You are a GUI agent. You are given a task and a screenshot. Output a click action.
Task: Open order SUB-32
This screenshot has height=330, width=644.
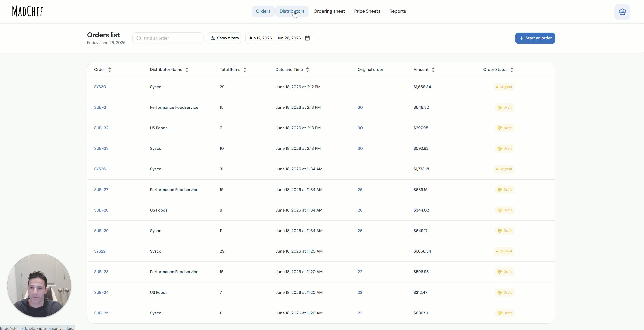(101, 128)
